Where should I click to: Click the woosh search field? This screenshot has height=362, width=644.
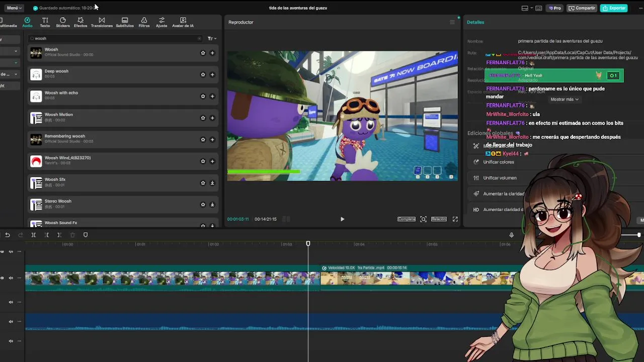[115, 38]
